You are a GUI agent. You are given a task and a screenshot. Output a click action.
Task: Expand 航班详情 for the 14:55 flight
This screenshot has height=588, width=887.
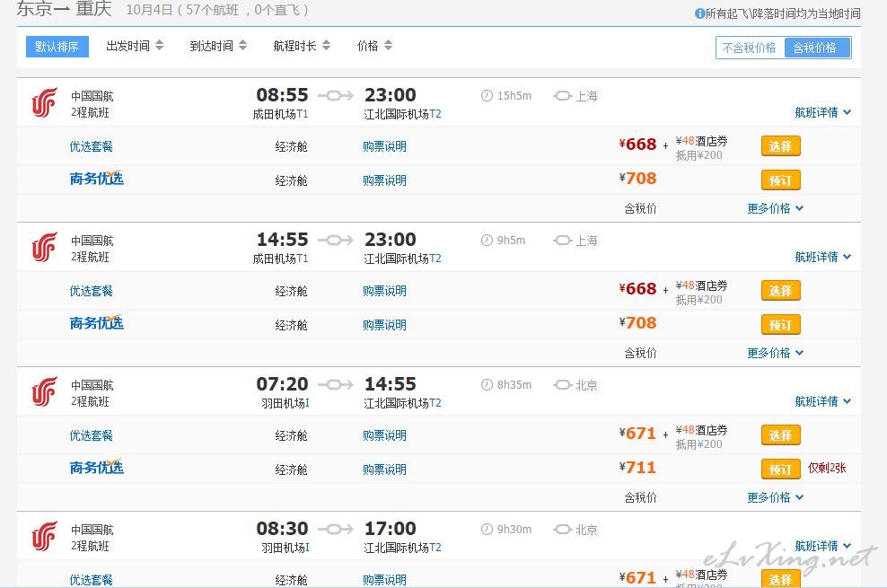[822, 258]
